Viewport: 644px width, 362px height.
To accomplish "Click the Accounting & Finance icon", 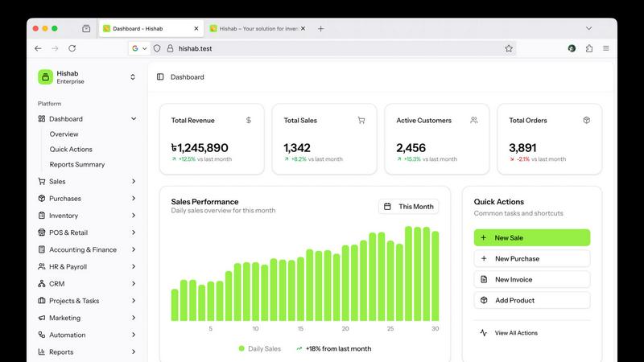I will tap(42, 249).
